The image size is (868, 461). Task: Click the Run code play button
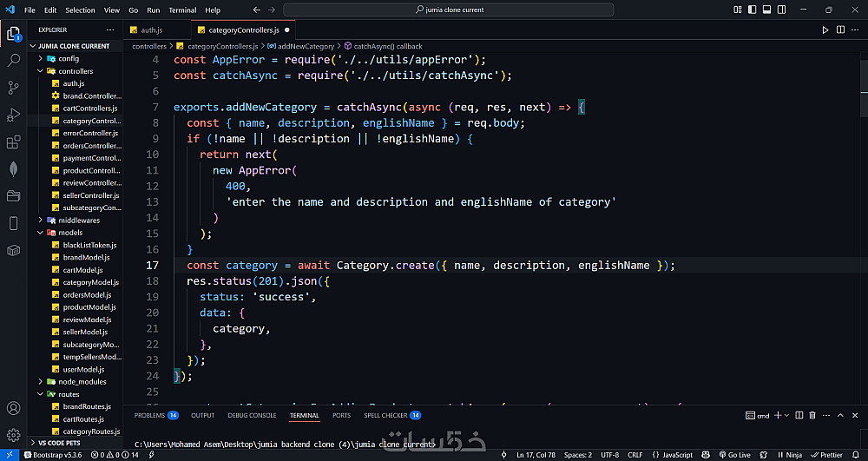click(825, 30)
